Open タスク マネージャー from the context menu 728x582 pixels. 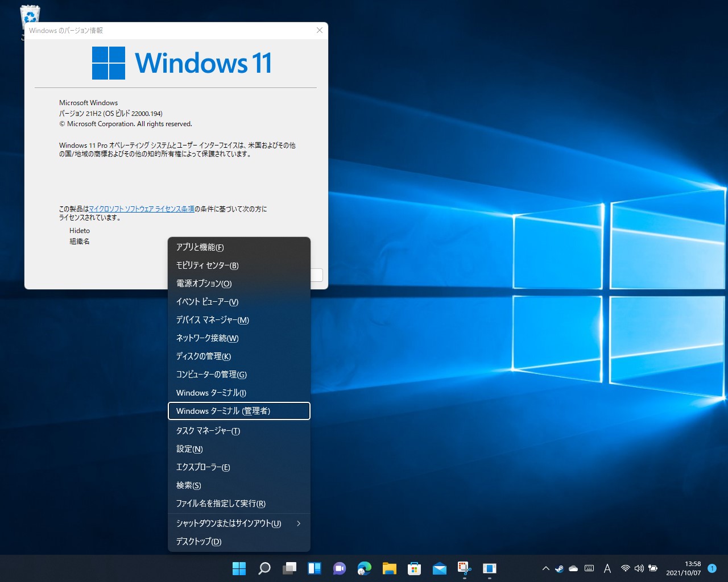point(207,431)
